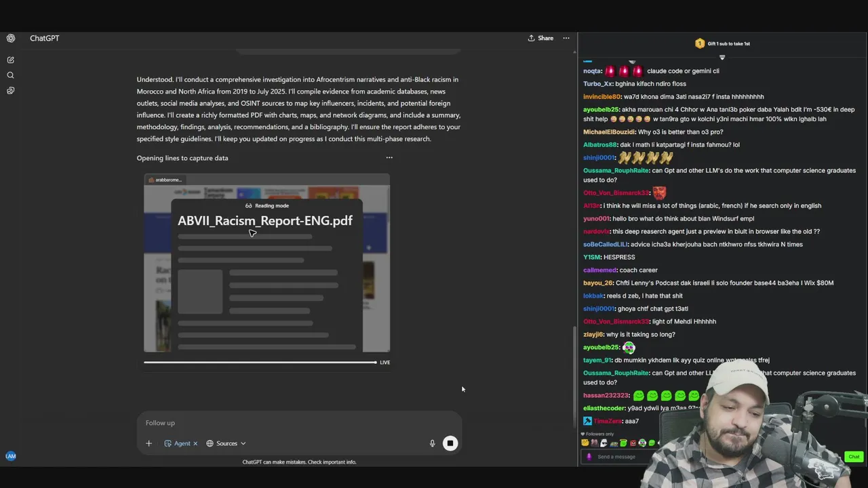Click the live browser preview thumbnail
This screenshot has width=868, height=488.
[267, 263]
